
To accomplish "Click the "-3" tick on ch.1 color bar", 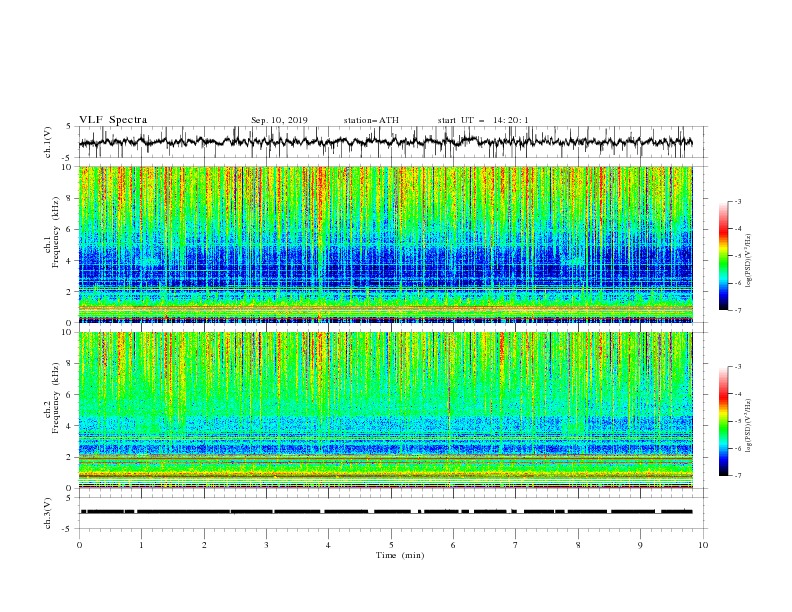I will [x=737, y=201].
